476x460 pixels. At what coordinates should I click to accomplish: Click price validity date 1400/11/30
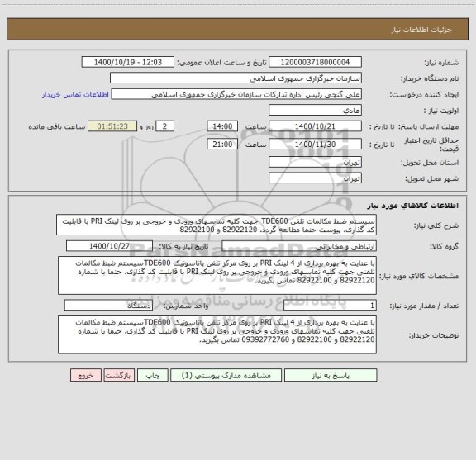(x=315, y=145)
